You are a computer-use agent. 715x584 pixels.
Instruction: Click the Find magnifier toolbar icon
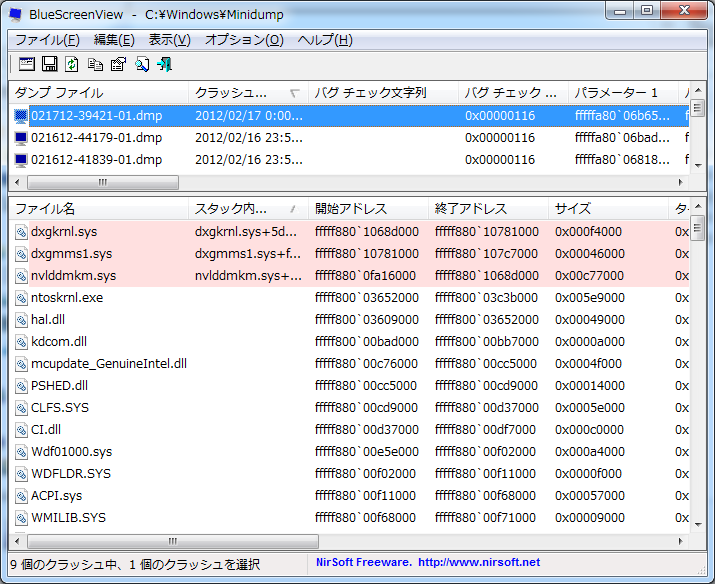coord(141,64)
